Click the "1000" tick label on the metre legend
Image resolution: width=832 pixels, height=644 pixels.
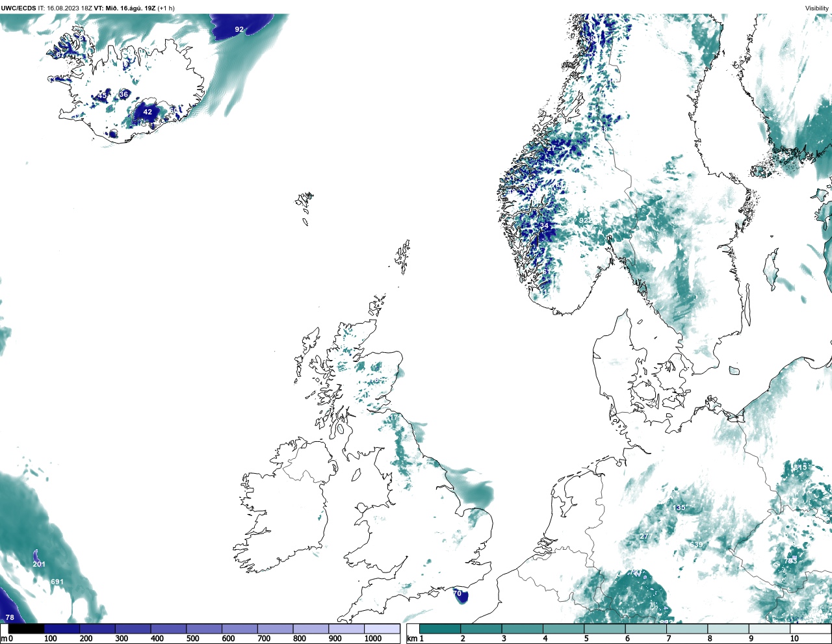pos(373,639)
